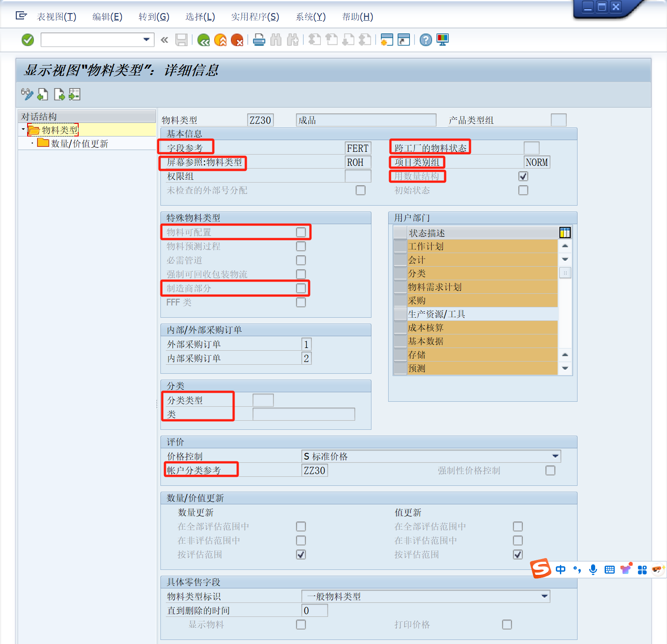Click the command input field
Viewport: 667px width, 644px height.
[x=91, y=40]
